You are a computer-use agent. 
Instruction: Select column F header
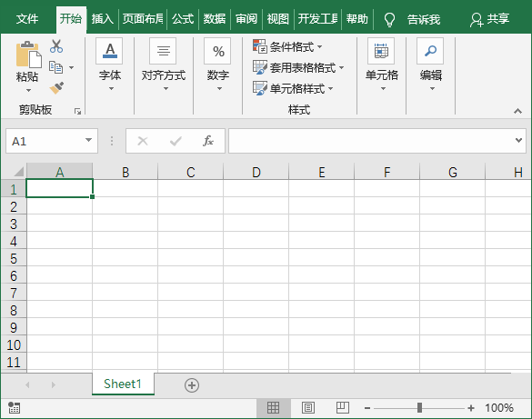pyautogui.click(x=387, y=172)
